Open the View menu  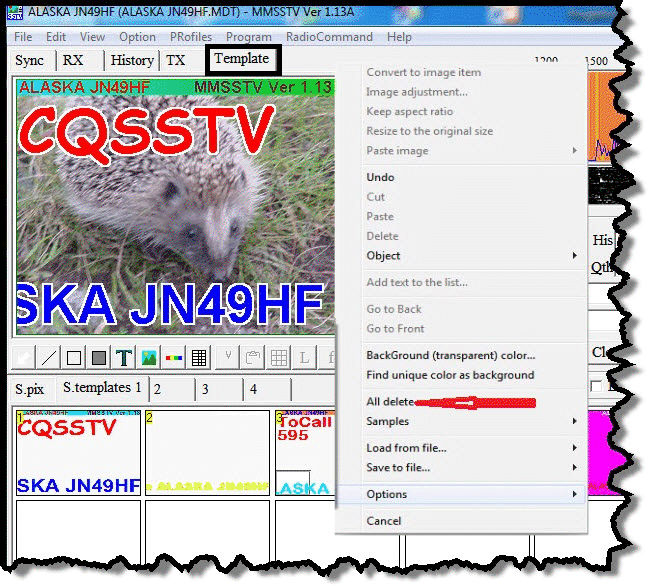[92, 37]
